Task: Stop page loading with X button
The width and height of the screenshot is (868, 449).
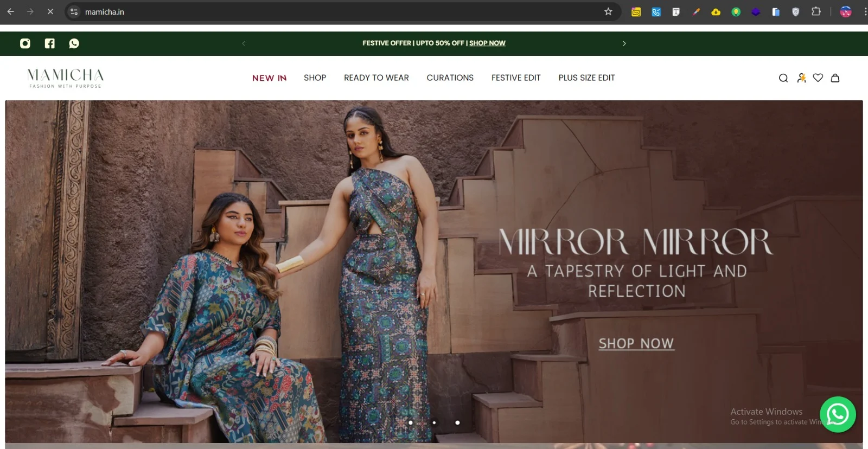Action: click(50, 11)
